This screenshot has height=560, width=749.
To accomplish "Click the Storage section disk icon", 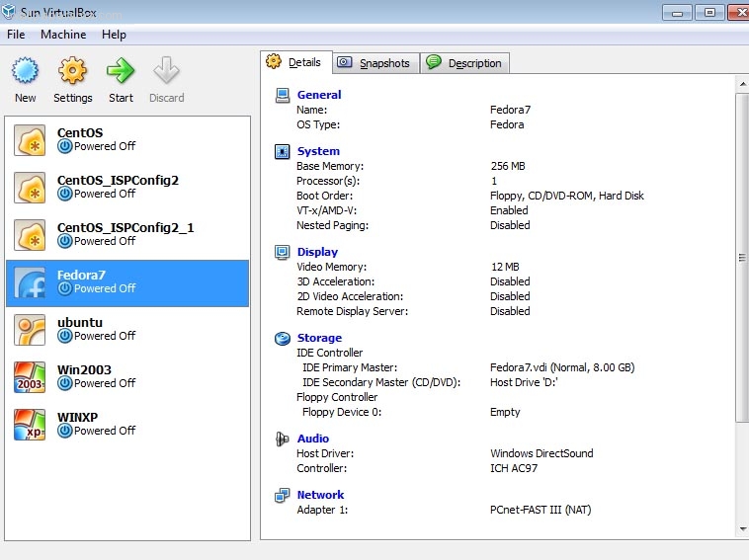I will point(283,338).
